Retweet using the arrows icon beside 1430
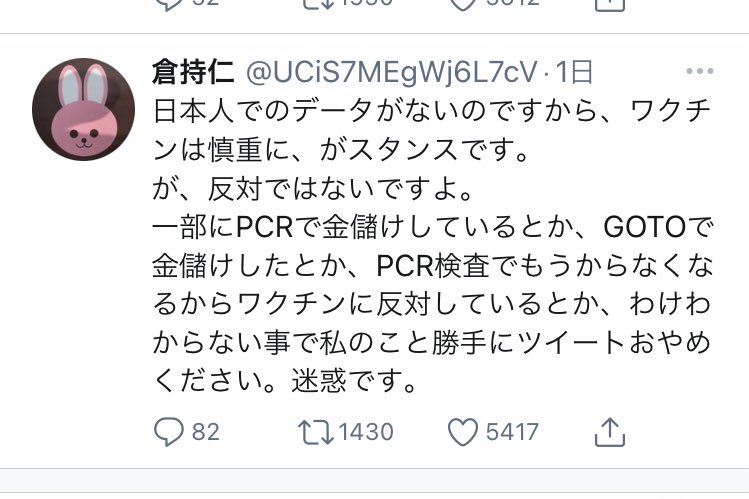The width and height of the screenshot is (749, 499). [x=315, y=432]
